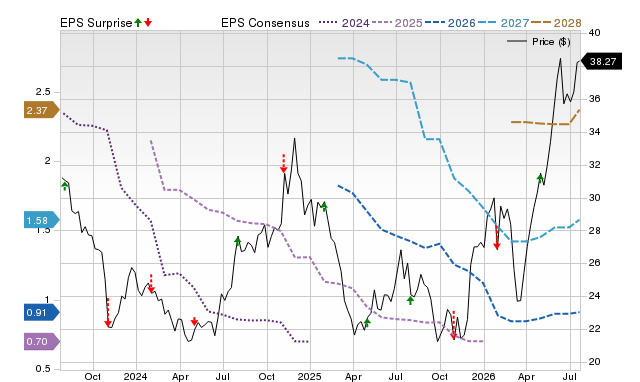Click the 28 label on the price axis
The image size is (640, 382).
coord(595,231)
